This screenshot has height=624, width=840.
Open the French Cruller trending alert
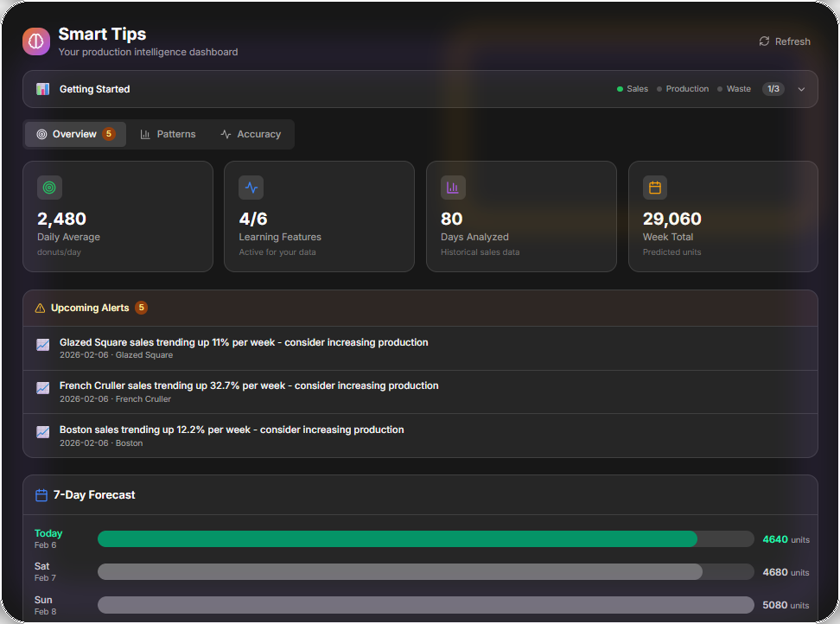pyautogui.click(x=249, y=386)
